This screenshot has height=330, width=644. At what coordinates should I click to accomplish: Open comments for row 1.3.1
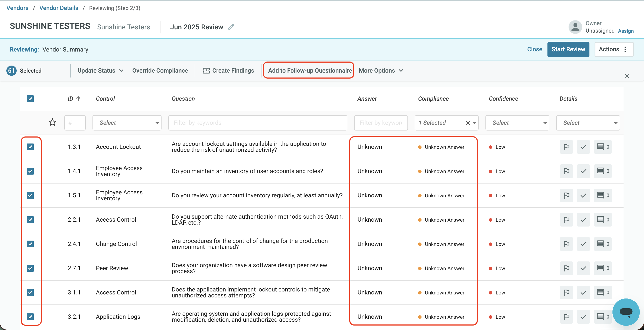tap(602, 147)
